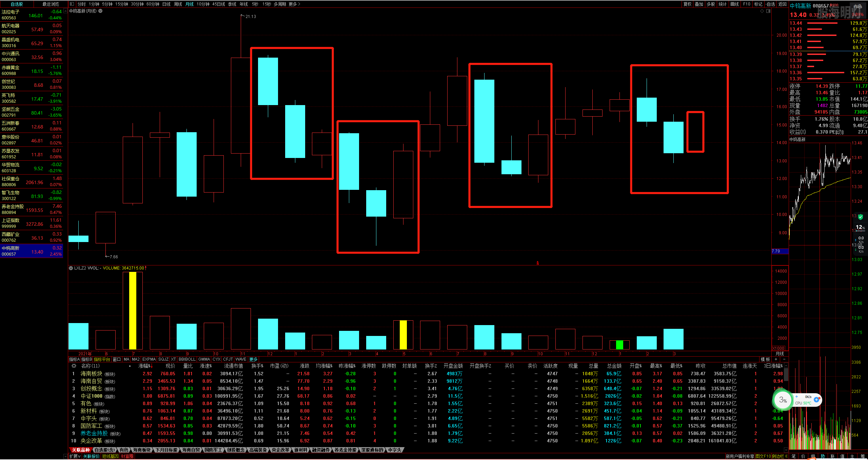Open the 指标平台 indicator platform
Image resolution: width=868 pixels, height=460 pixels.
click(x=102, y=359)
